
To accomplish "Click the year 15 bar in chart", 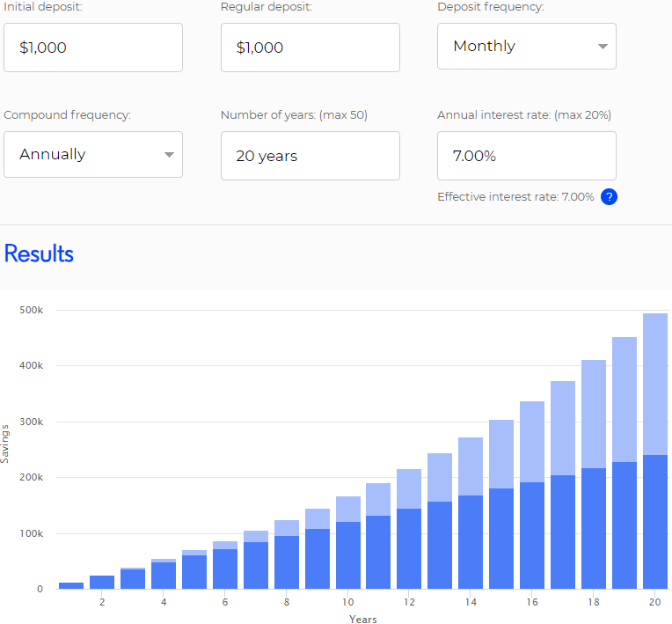I will 501,504.
